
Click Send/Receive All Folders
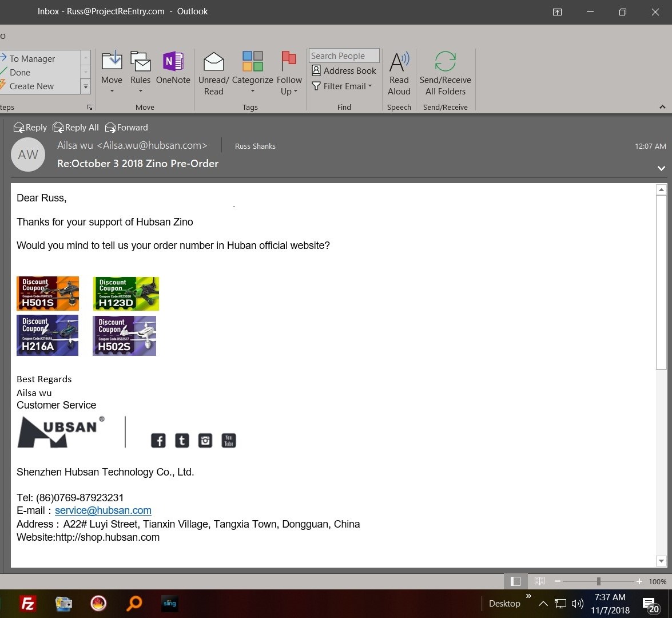click(x=446, y=73)
